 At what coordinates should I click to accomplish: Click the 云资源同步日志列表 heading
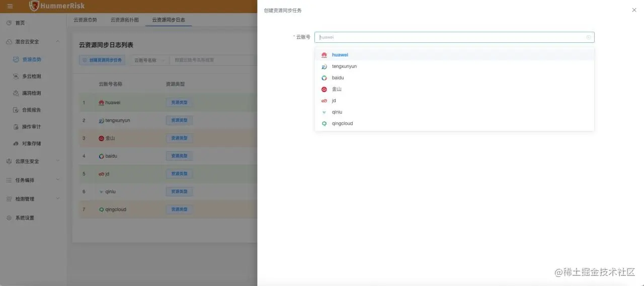(x=106, y=45)
